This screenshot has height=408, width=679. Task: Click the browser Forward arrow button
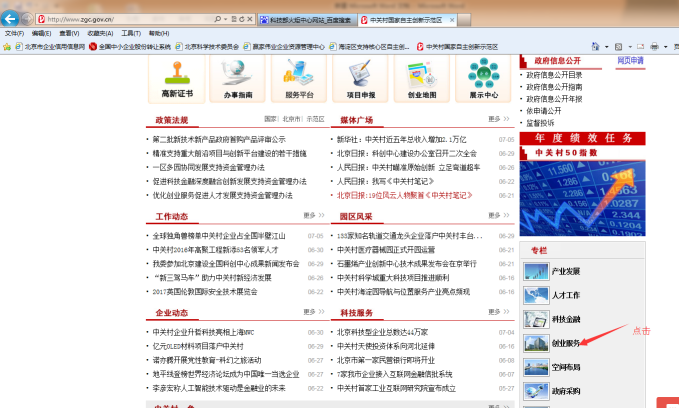click(x=27, y=19)
